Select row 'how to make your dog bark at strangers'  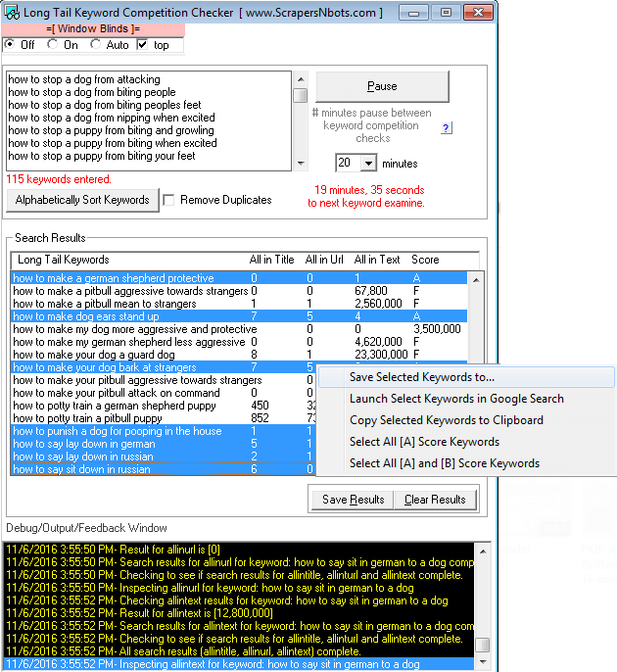[164, 367]
